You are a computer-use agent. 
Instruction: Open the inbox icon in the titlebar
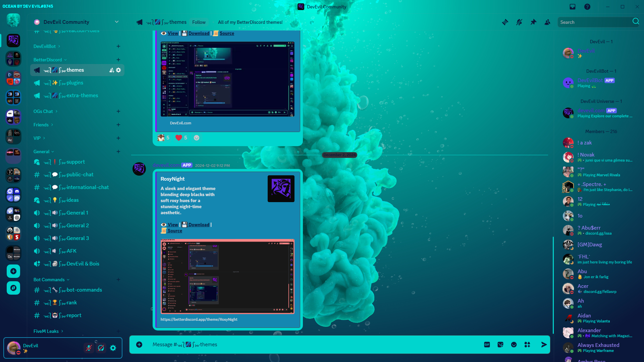click(x=573, y=6)
